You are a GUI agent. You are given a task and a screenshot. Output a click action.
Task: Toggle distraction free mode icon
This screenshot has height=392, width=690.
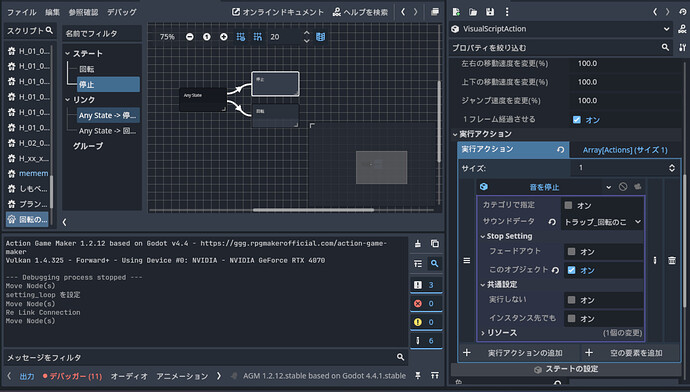coord(435,12)
